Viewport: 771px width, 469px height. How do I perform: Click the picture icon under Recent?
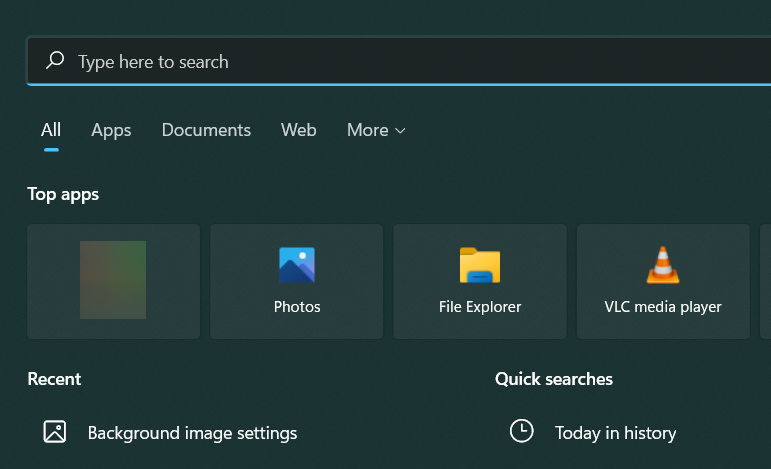(x=55, y=432)
